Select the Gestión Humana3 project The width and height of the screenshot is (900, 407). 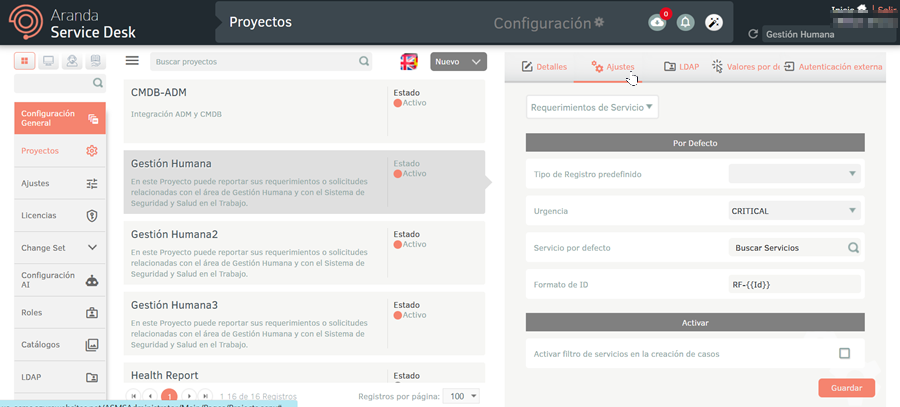(304, 323)
